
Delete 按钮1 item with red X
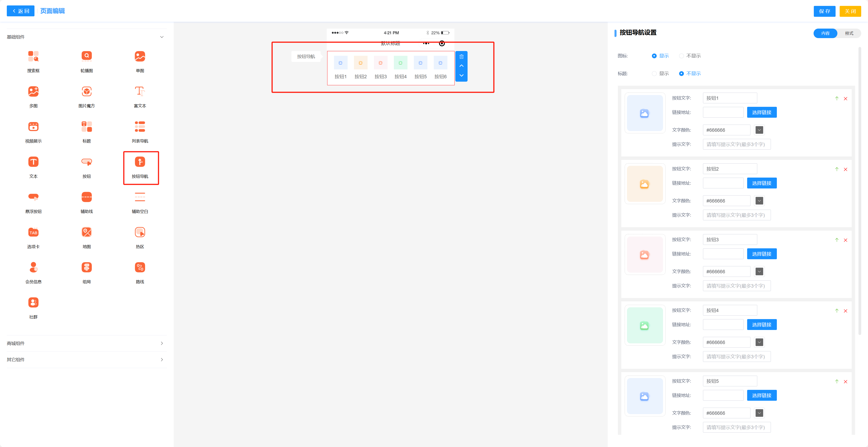tap(845, 99)
